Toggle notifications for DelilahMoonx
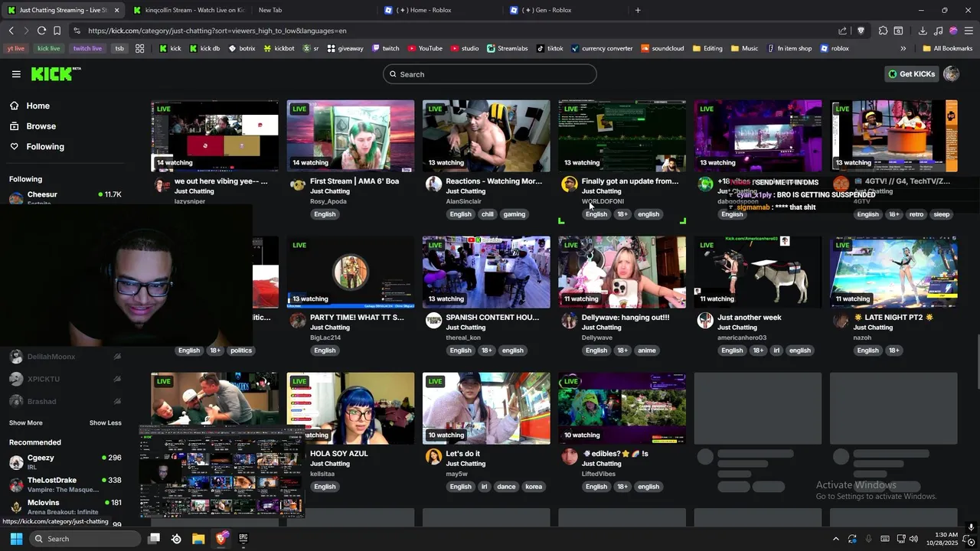Screen dimensions: 980x551 click(x=117, y=357)
